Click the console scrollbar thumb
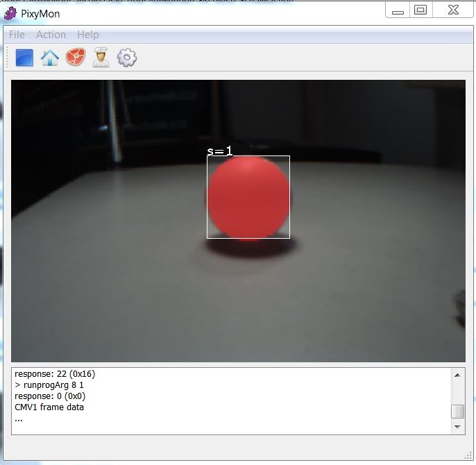Screen dimensions: 476x465 [x=457, y=412]
